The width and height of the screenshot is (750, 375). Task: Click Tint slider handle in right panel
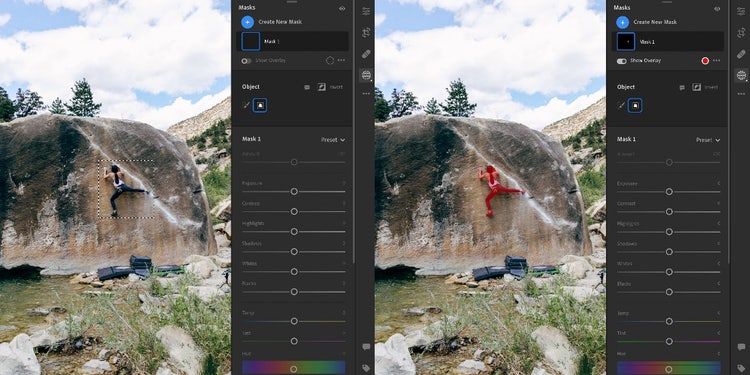[x=669, y=341]
